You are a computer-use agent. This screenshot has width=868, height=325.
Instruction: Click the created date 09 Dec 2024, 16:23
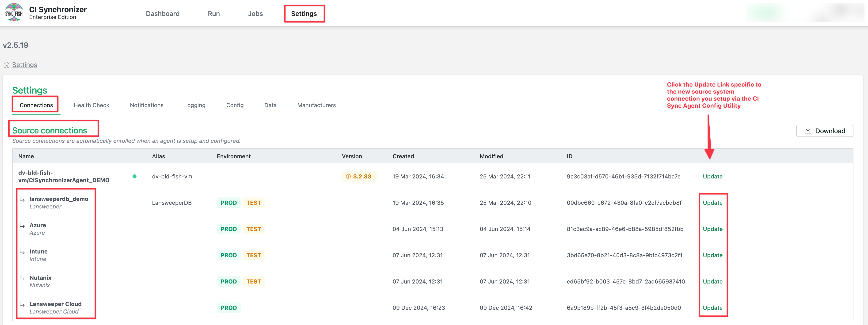coord(419,307)
